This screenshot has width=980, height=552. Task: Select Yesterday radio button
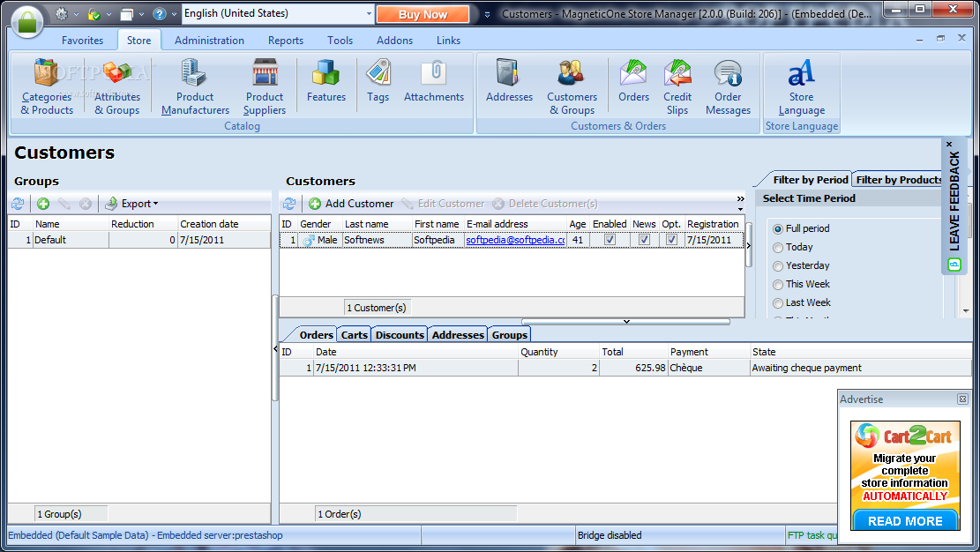click(778, 266)
